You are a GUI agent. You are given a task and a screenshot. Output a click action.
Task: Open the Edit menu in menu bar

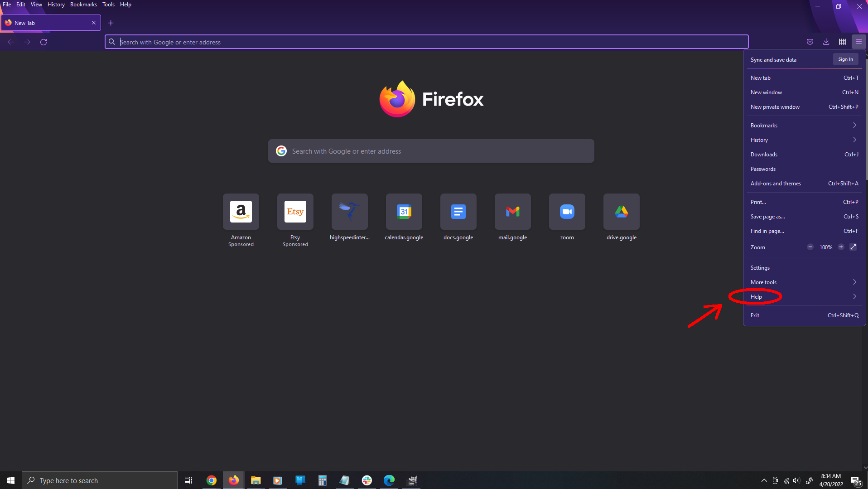[x=21, y=5]
